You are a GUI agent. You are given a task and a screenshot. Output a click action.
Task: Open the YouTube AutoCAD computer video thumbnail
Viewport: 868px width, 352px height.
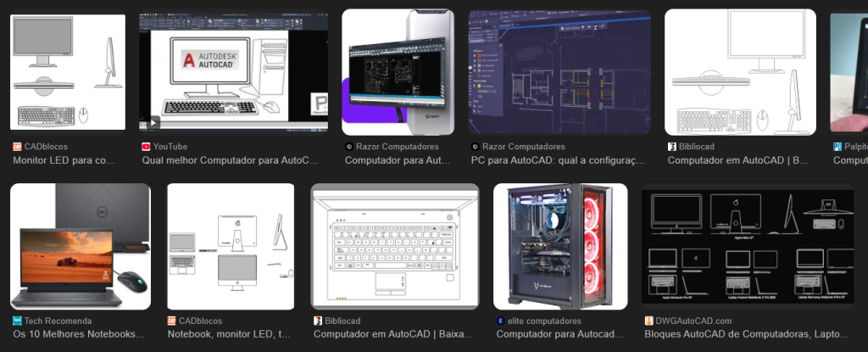(234, 72)
